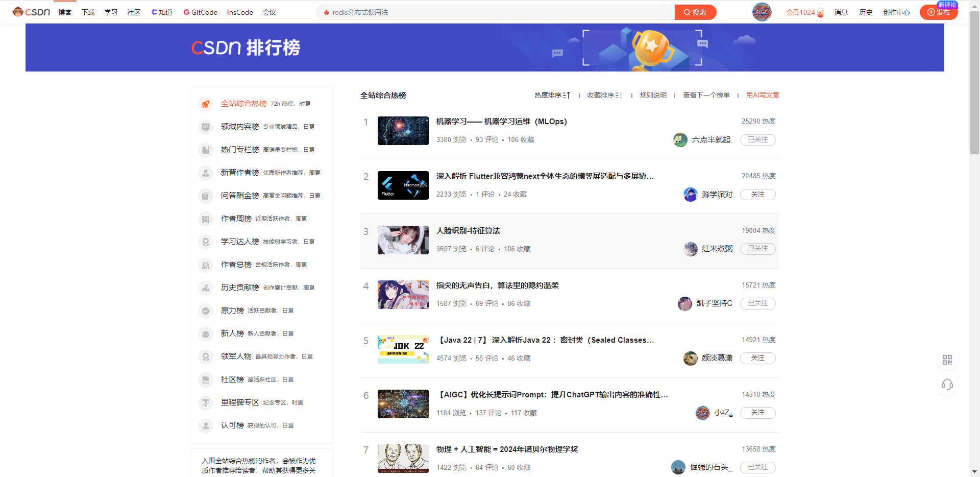The width and height of the screenshot is (980, 477).
Task: Go to 知道 in the top navigation
Action: [162, 12]
